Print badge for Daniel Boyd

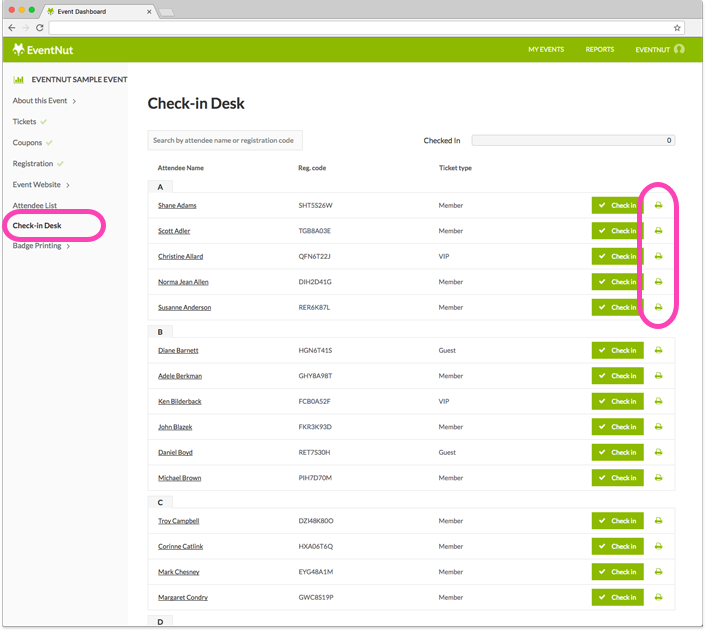658,452
